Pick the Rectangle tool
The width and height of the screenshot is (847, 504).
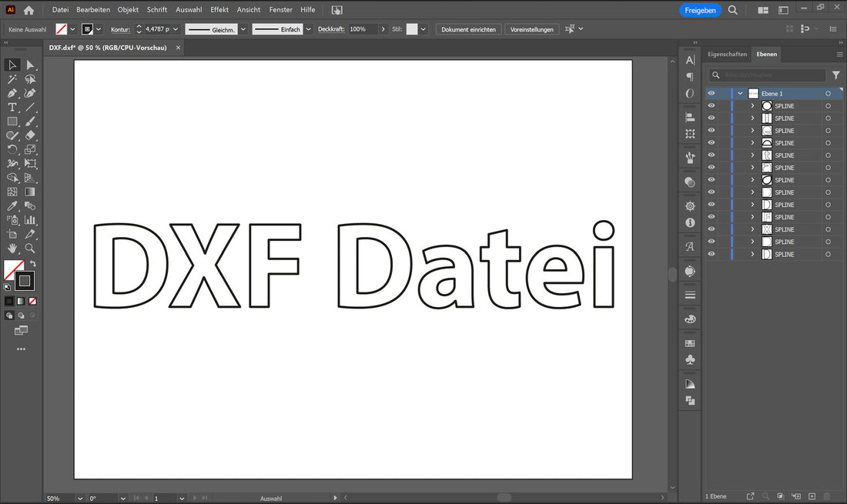coord(12,121)
